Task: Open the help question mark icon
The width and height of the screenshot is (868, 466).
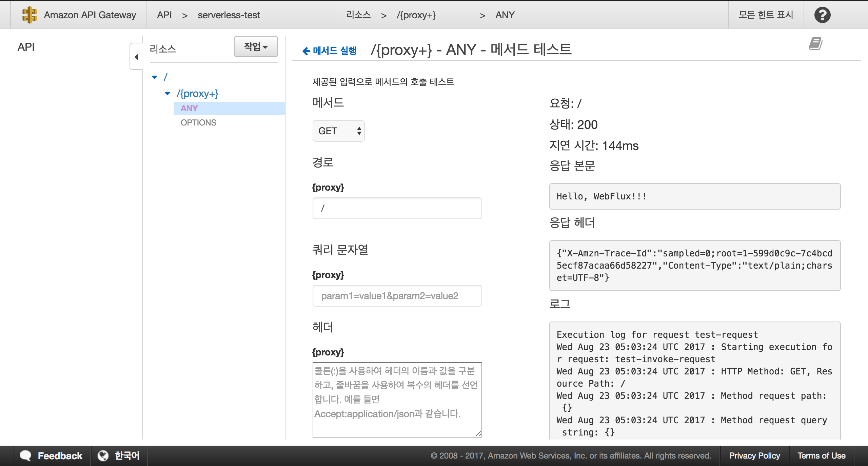Action: (x=822, y=15)
